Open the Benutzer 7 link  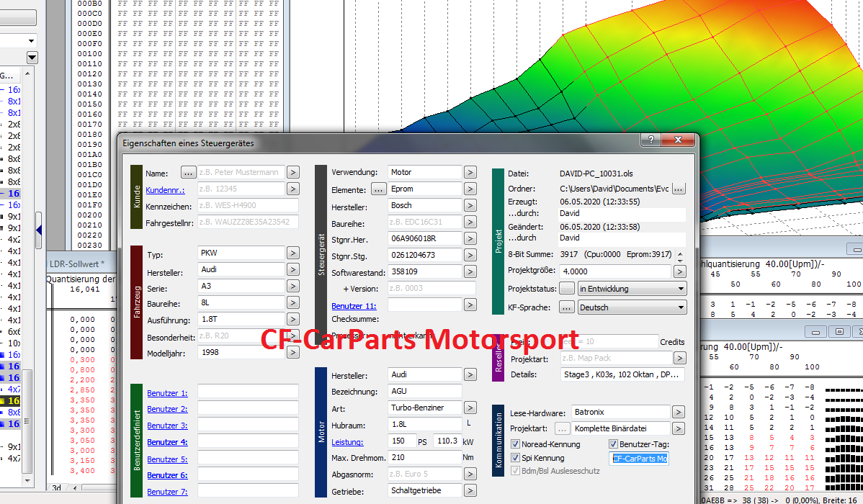(x=167, y=492)
